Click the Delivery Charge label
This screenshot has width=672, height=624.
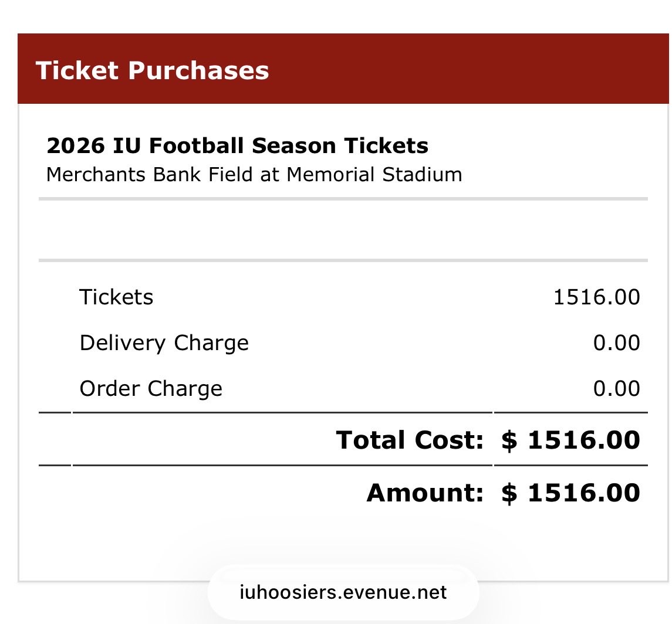(164, 342)
